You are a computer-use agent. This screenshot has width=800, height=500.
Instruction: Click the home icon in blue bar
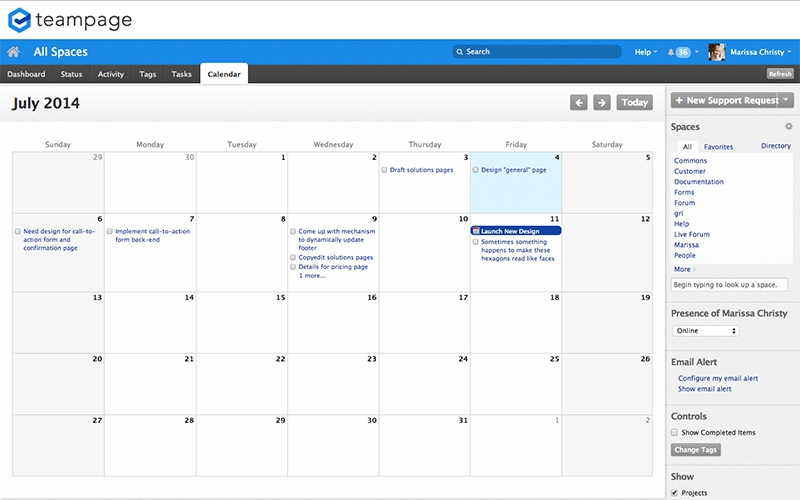tap(13, 52)
